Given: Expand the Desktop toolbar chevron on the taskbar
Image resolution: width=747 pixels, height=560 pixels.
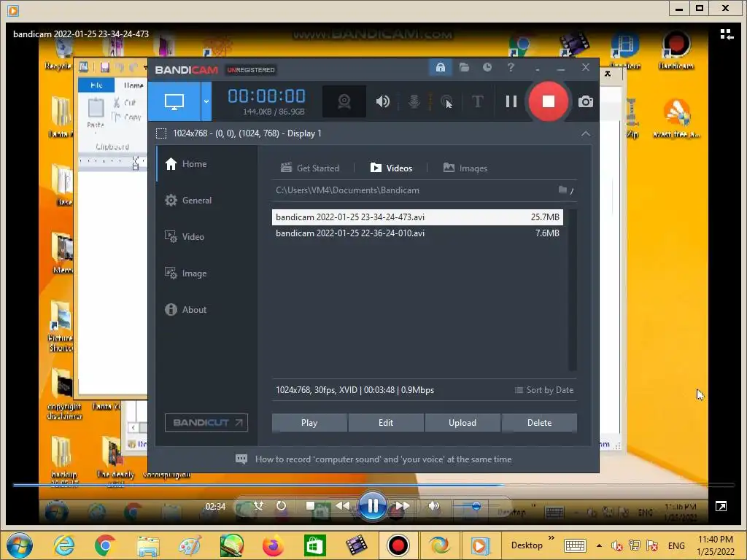Looking at the screenshot, I should pyautogui.click(x=551, y=537).
